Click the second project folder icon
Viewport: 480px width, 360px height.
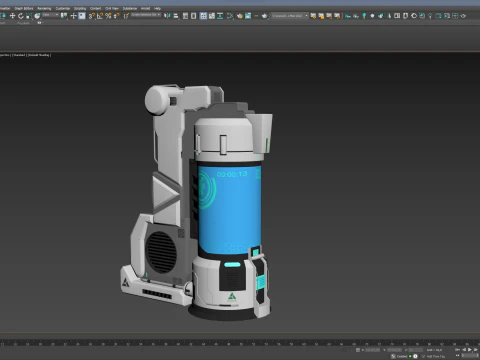321,16
